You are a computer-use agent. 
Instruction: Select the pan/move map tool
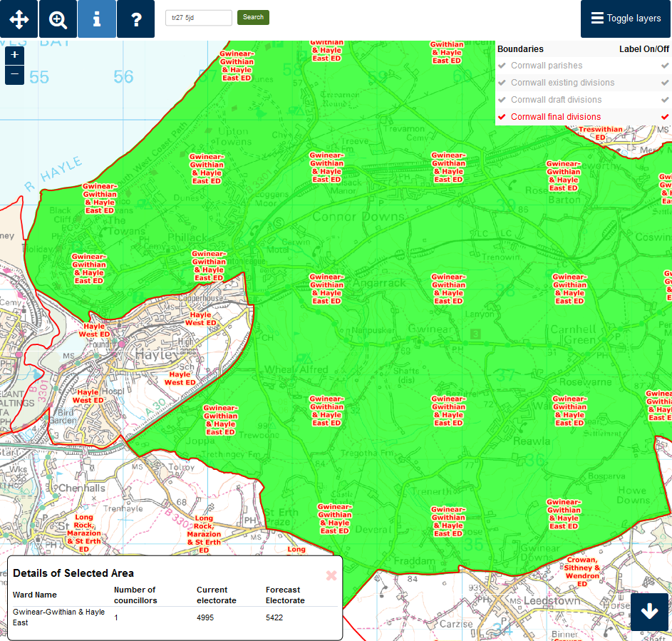[19, 19]
